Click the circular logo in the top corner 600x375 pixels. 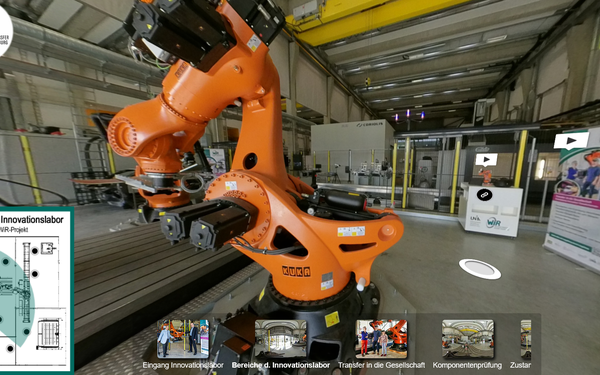coord(4,31)
